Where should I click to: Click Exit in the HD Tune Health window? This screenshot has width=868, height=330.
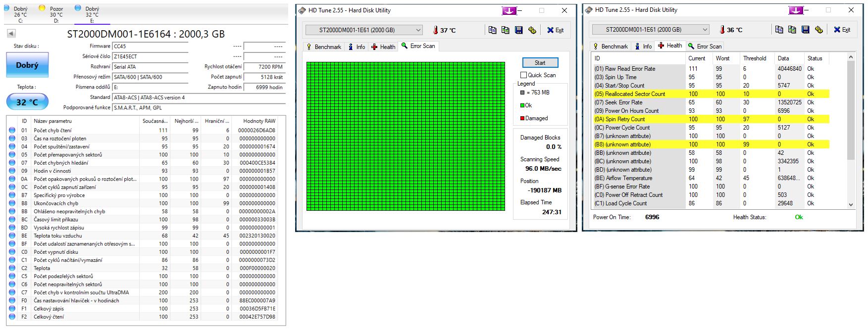842,30
